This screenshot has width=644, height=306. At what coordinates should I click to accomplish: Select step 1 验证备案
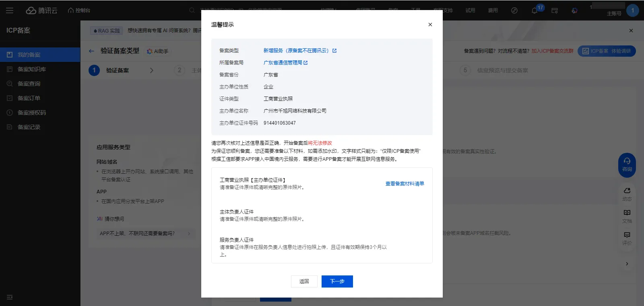[109, 70]
